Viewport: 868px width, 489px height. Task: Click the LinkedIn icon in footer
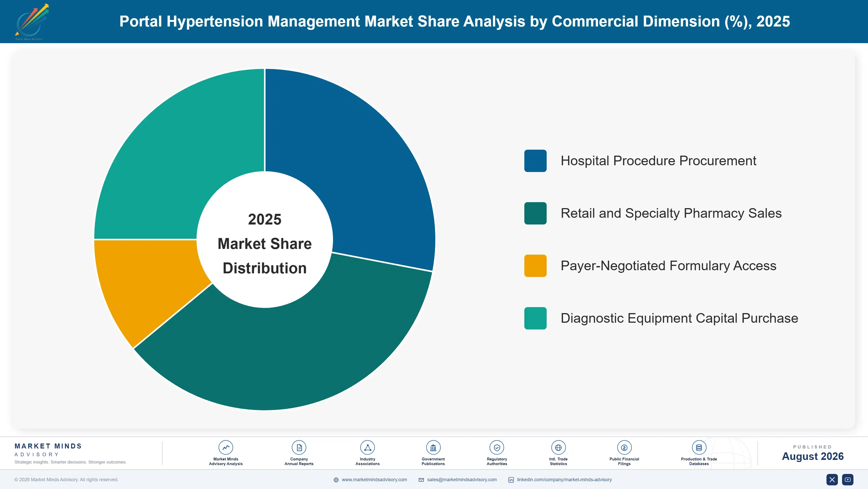coord(511,480)
